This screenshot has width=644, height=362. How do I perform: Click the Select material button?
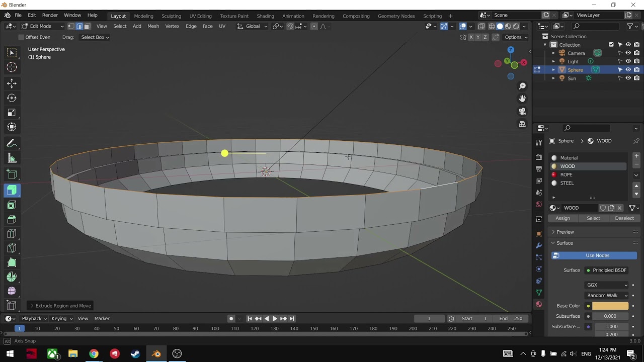pos(594,218)
